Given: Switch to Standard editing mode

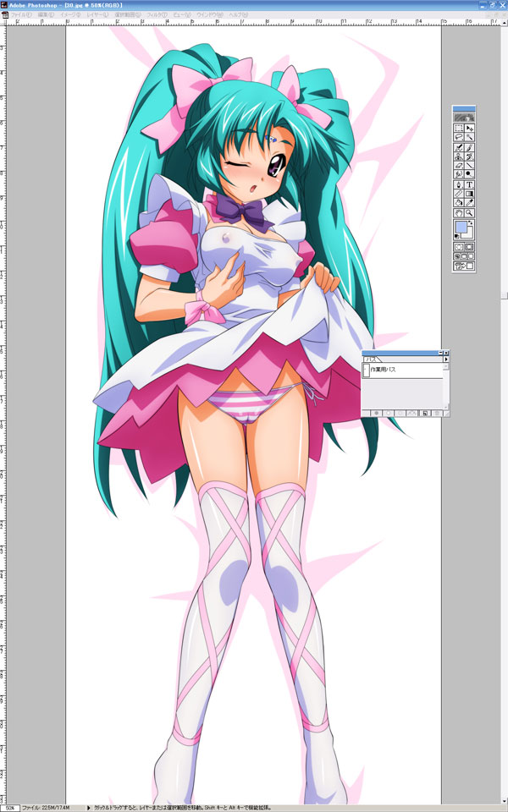Looking at the screenshot, I should click(x=459, y=246).
